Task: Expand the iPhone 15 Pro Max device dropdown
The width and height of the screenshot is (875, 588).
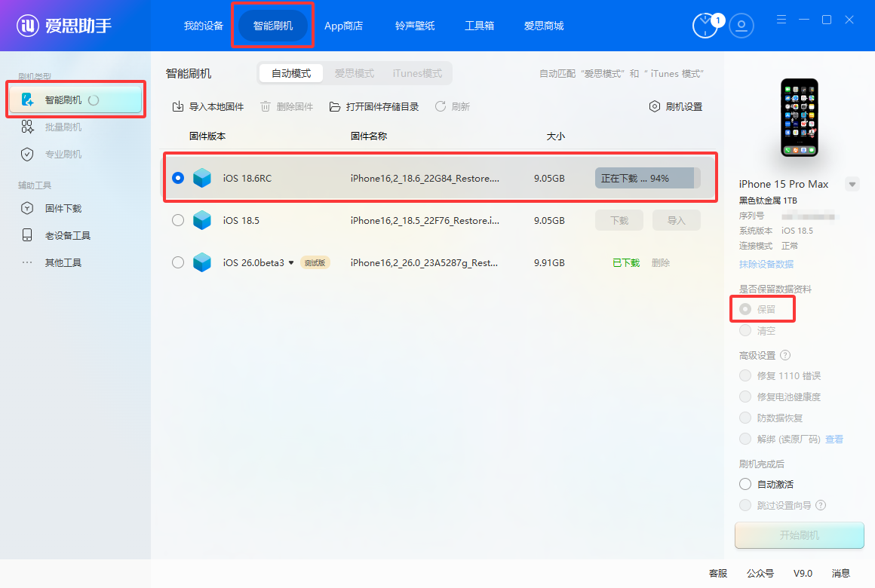Action: (853, 183)
